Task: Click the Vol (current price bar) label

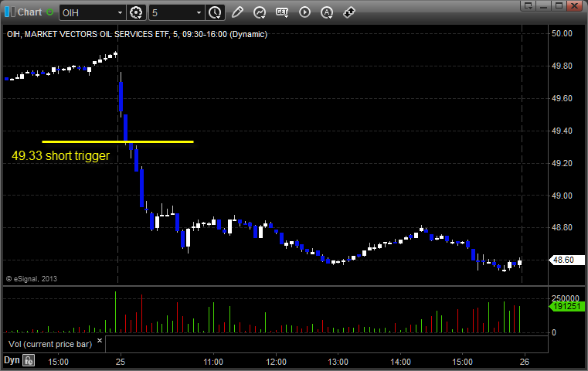Action: pyautogui.click(x=50, y=344)
